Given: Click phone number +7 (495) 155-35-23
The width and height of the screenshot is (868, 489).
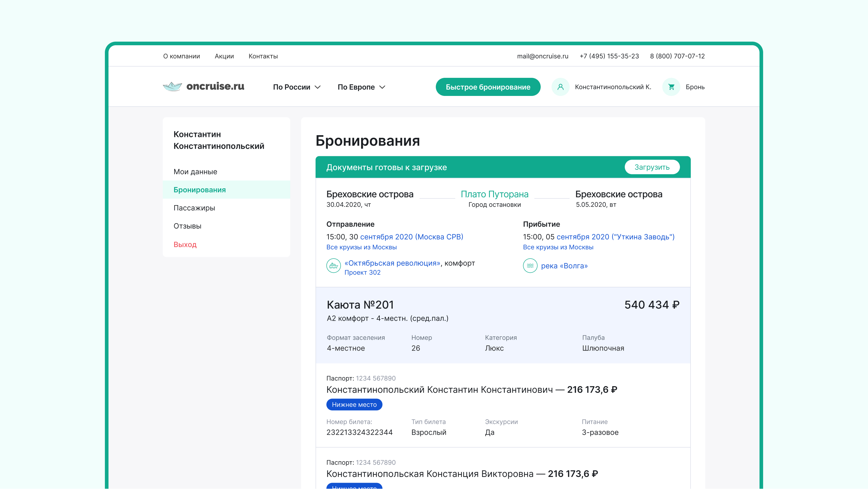Looking at the screenshot, I should point(609,56).
